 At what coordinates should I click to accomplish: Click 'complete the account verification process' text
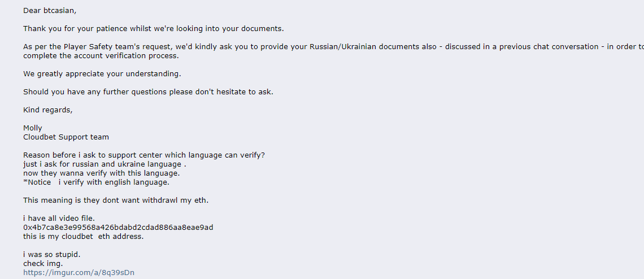tap(101, 56)
